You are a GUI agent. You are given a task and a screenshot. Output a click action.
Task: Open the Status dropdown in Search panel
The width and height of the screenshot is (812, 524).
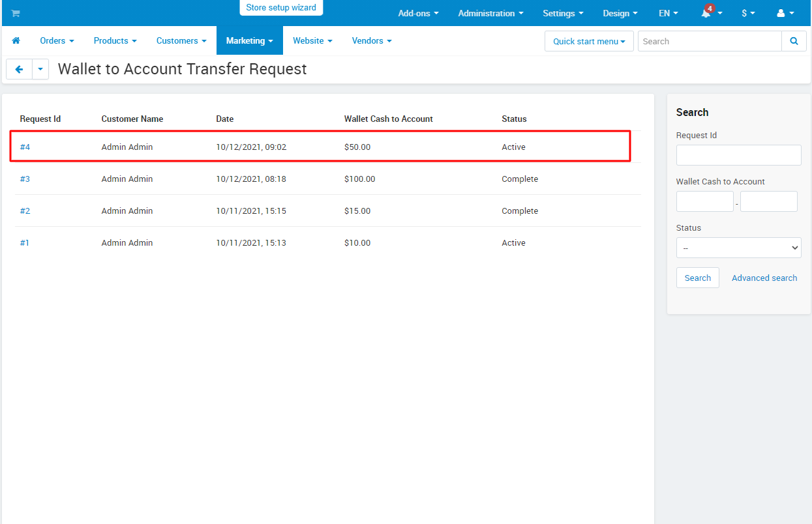point(738,248)
